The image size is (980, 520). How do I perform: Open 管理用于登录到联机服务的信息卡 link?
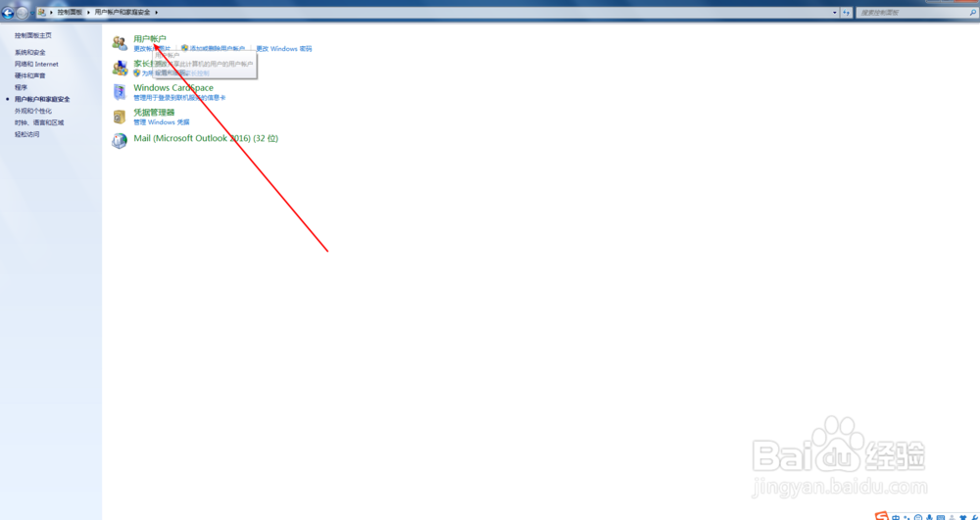pyautogui.click(x=179, y=98)
